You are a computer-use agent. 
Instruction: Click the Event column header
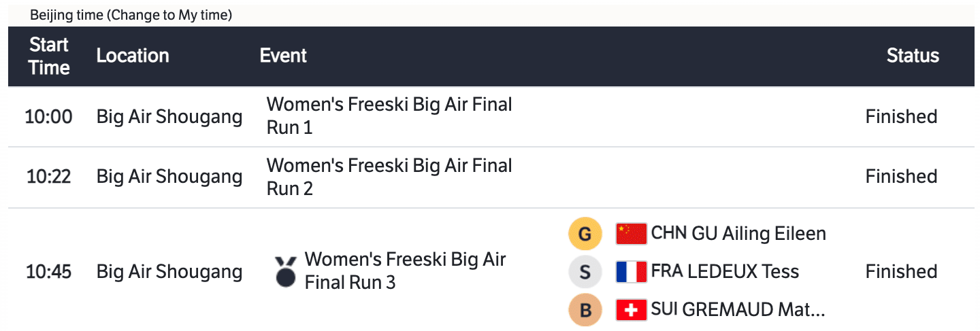pos(283,56)
